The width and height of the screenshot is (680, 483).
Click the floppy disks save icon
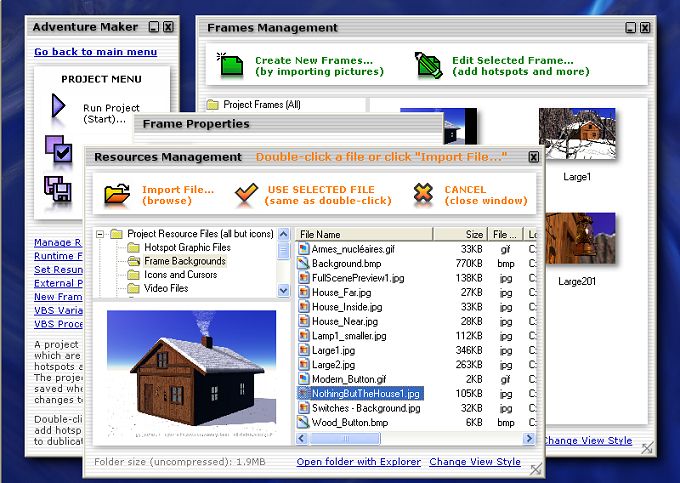point(57,187)
